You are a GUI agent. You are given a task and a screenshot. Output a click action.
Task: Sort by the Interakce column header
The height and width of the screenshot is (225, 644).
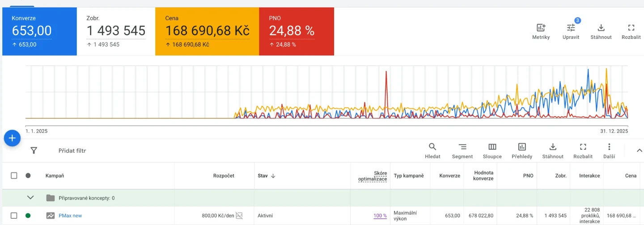pos(589,176)
